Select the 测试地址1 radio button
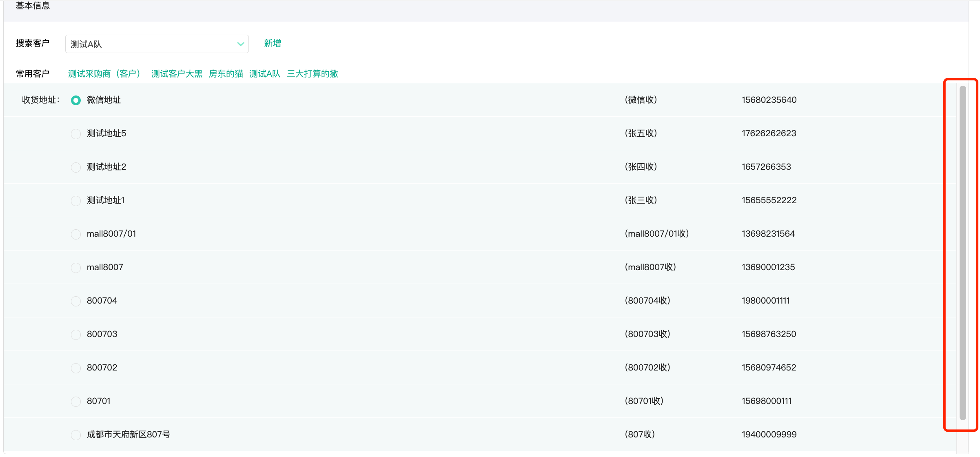The width and height of the screenshot is (980, 457). coord(76,201)
